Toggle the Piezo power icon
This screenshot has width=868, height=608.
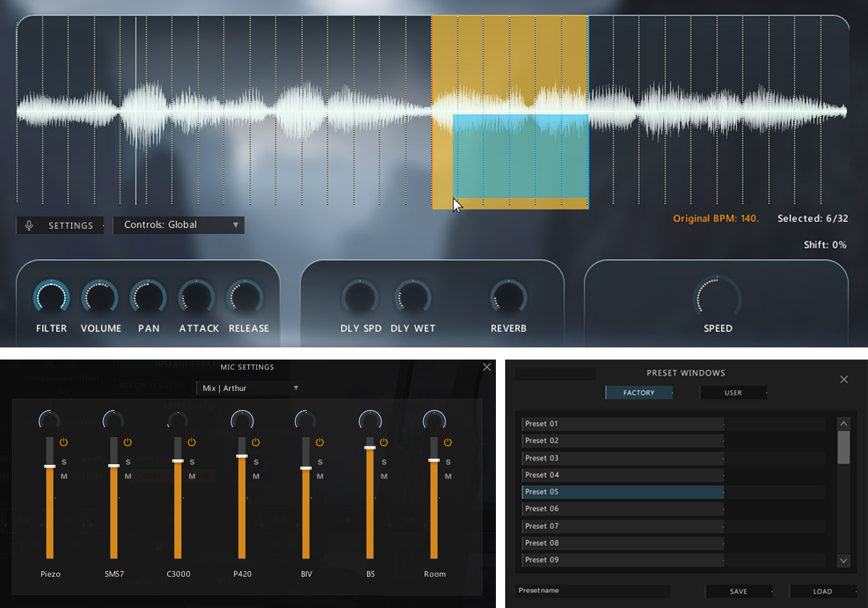point(63,442)
